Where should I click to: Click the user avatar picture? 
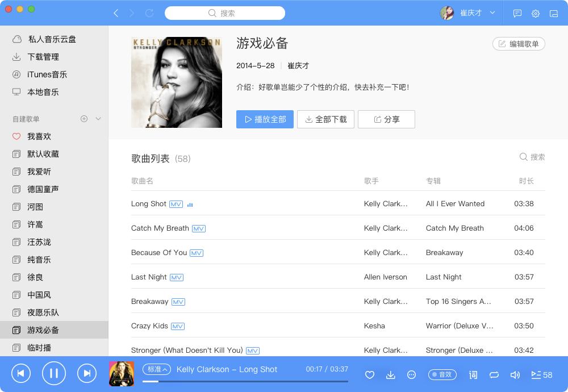[446, 13]
